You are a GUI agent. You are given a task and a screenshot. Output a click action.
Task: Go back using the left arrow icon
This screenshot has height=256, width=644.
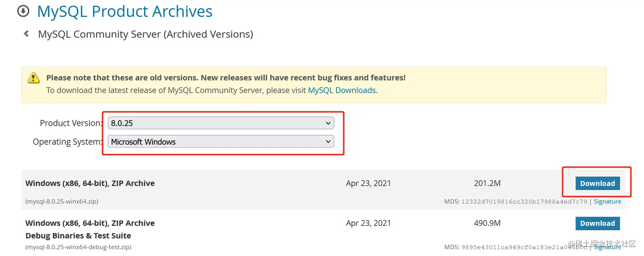click(26, 34)
